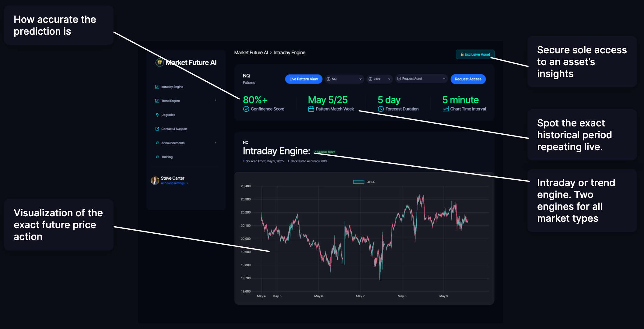Open Upgrades via its sidebar icon

(157, 115)
